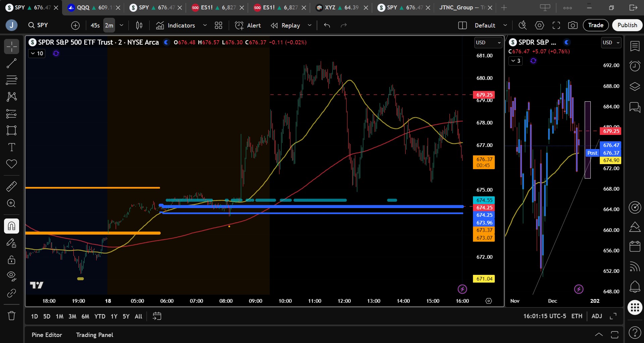Expand the right chart indicator legend
The image size is (644, 343).
click(x=516, y=61)
